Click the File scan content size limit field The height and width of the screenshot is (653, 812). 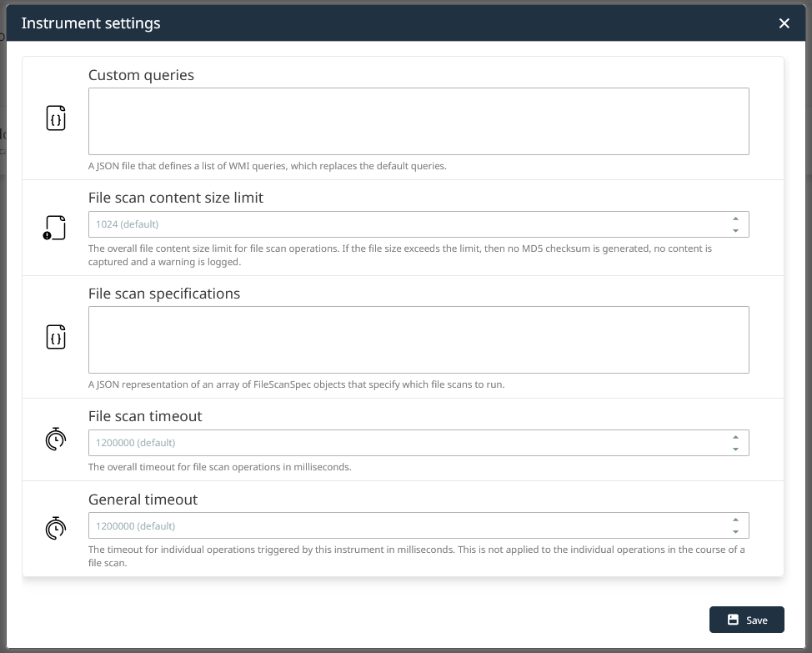[407, 224]
